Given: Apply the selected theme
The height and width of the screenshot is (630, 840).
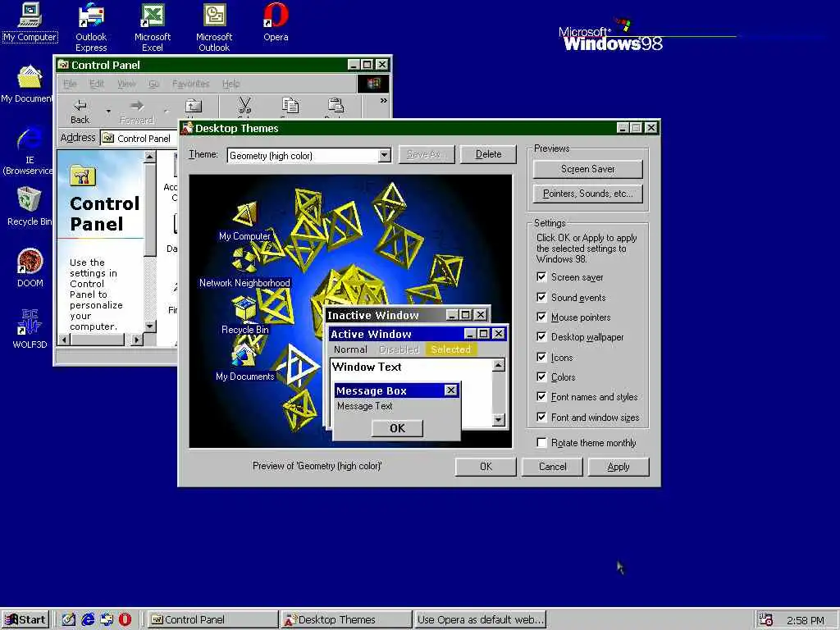Looking at the screenshot, I should tap(619, 467).
